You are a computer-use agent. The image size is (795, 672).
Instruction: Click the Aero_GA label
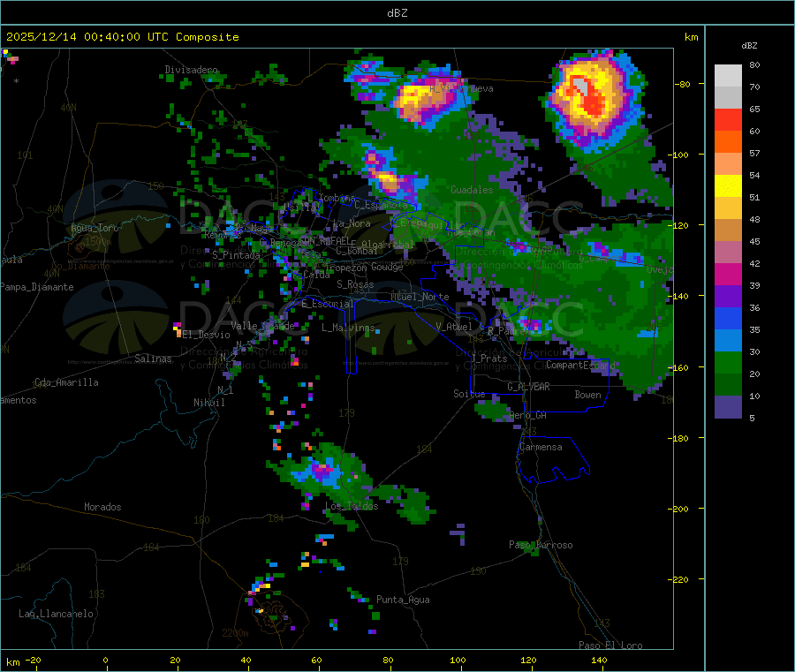pos(528,415)
